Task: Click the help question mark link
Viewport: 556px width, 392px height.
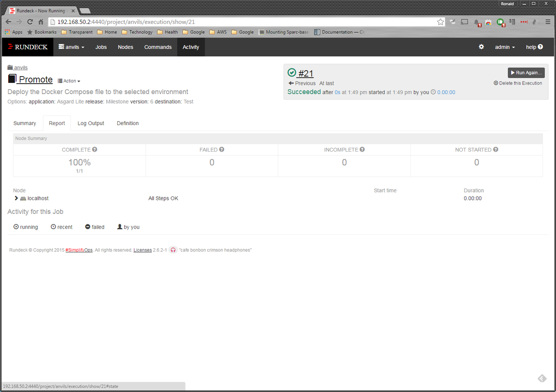Action: point(534,47)
